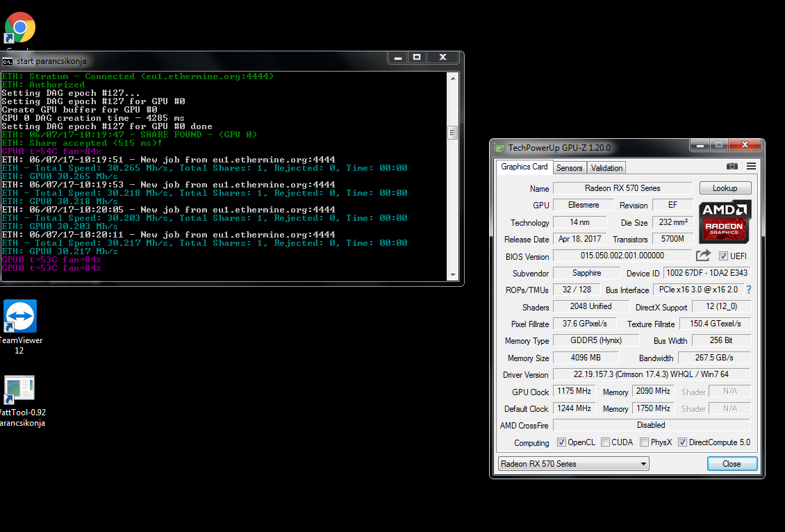This screenshot has width=785, height=532.
Task: Toggle the CUDA checkbox
Action: [605, 442]
